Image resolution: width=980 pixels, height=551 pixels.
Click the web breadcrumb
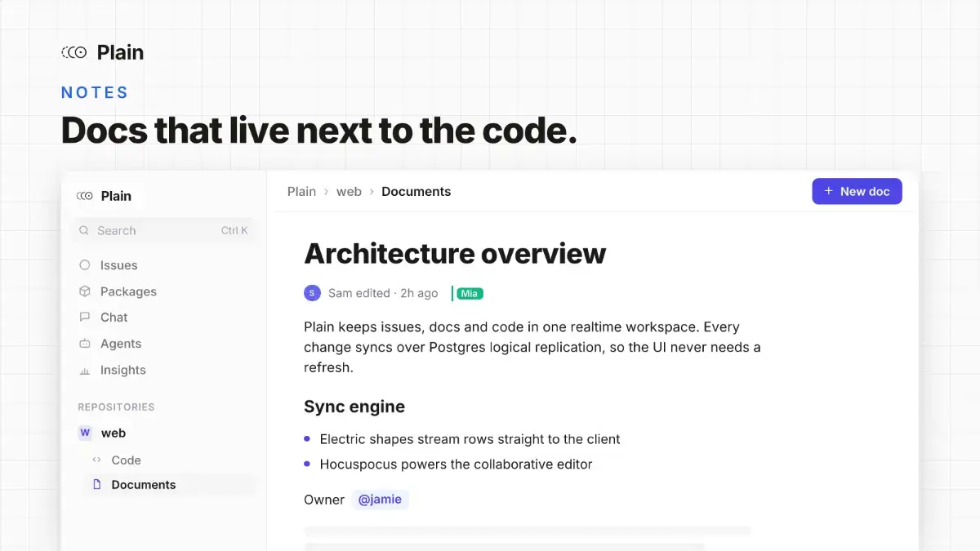pyautogui.click(x=349, y=192)
